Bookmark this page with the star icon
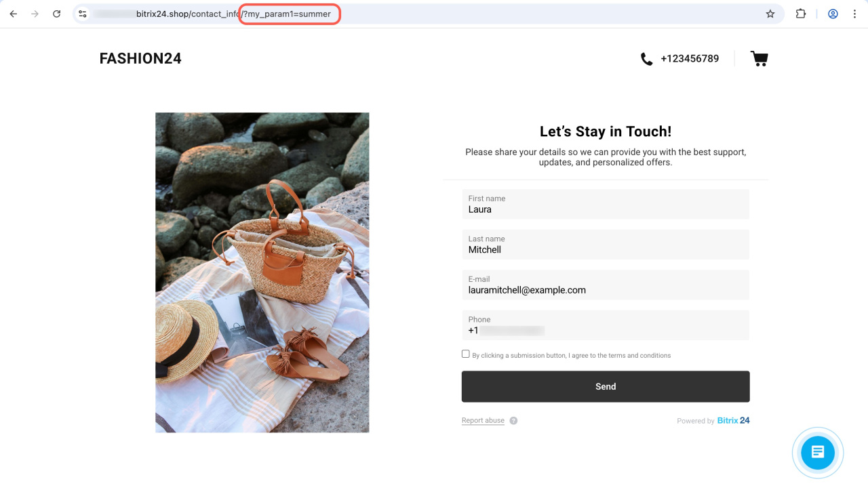 point(770,14)
